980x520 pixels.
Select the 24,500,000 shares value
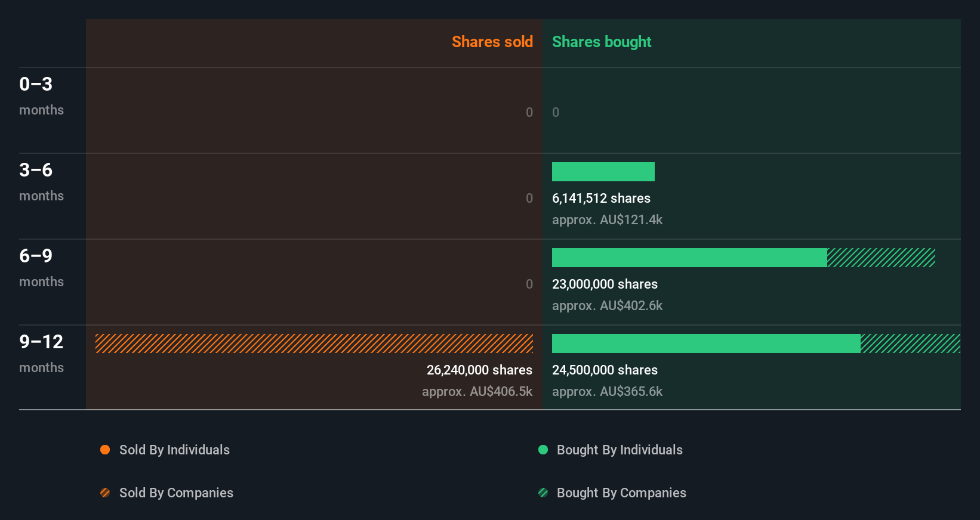click(605, 370)
